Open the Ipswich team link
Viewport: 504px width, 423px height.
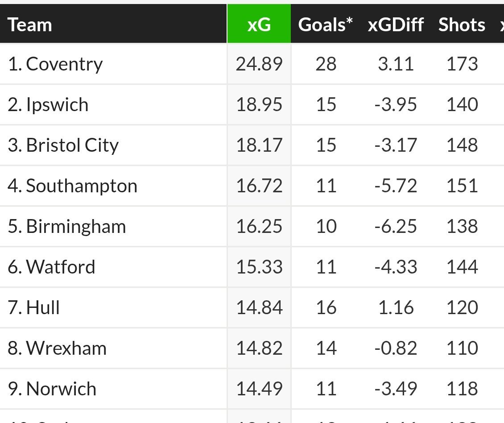coord(57,105)
